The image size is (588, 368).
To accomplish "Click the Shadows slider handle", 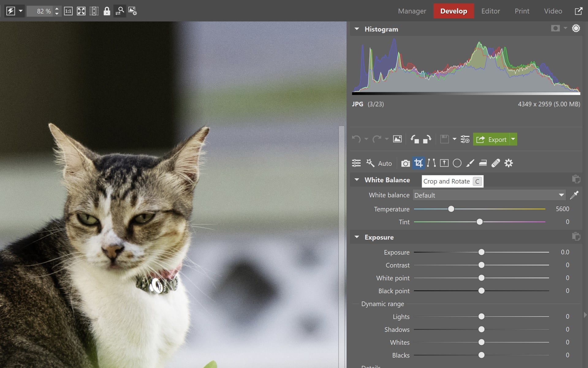I will click(481, 329).
